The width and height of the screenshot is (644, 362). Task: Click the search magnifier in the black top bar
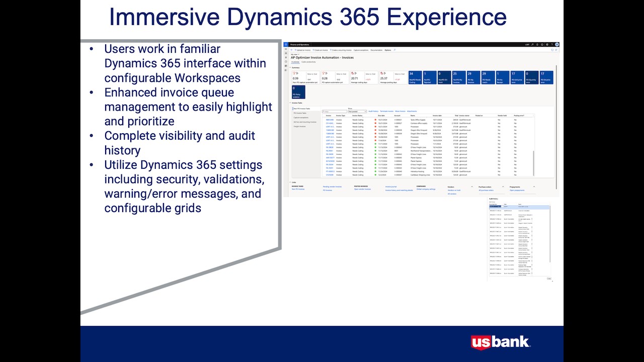pos(532,44)
